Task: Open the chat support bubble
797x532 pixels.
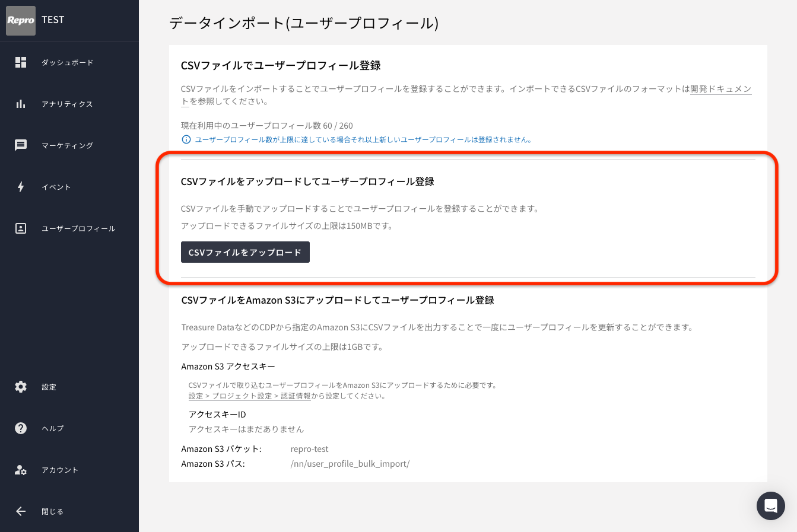Action: (x=771, y=506)
